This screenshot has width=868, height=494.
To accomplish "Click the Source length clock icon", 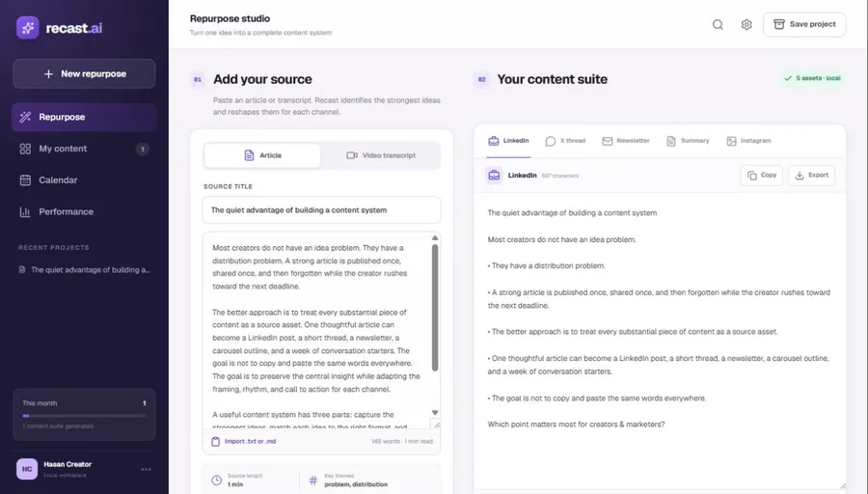I will [216, 480].
